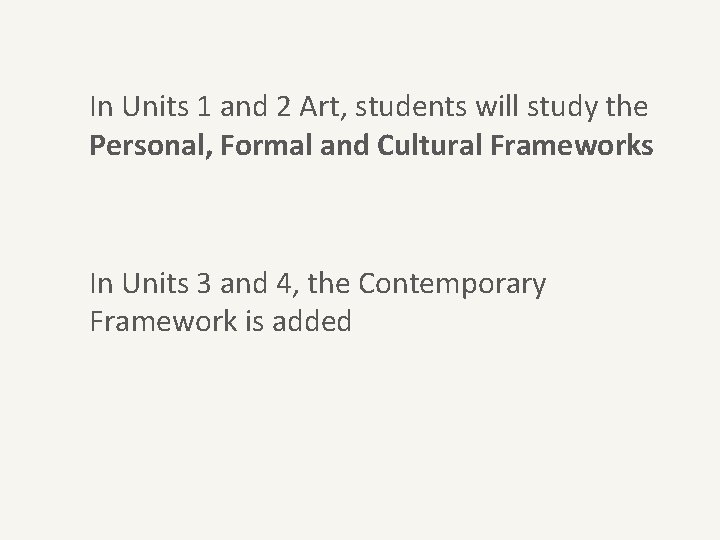Image resolution: width=720 pixels, height=540 pixels.
Task: Click the numeral "2" before Art
Action: click(283, 107)
